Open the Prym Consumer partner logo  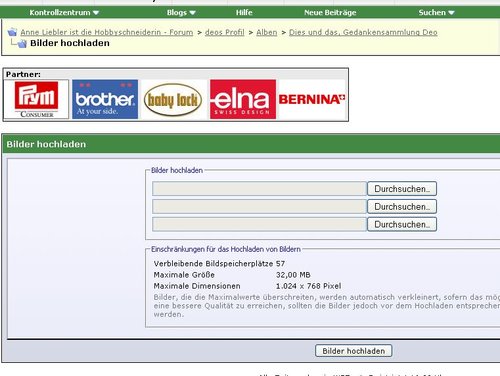[x=36, y=99]
